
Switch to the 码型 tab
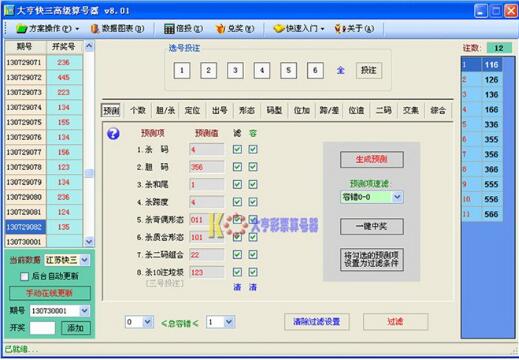click(x=274, y=110)
